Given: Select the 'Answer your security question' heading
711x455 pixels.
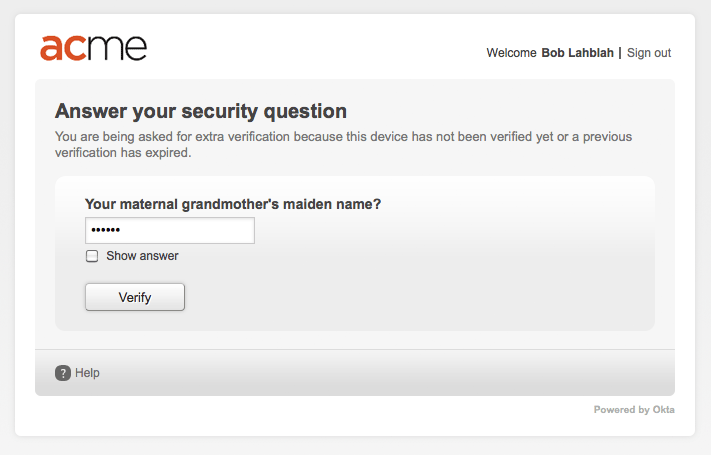Looking at the screenshot, I should coord(201,111).
